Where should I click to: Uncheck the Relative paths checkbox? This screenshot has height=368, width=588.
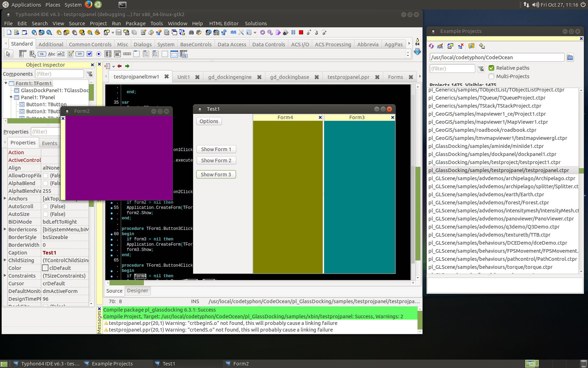[491, 68]
